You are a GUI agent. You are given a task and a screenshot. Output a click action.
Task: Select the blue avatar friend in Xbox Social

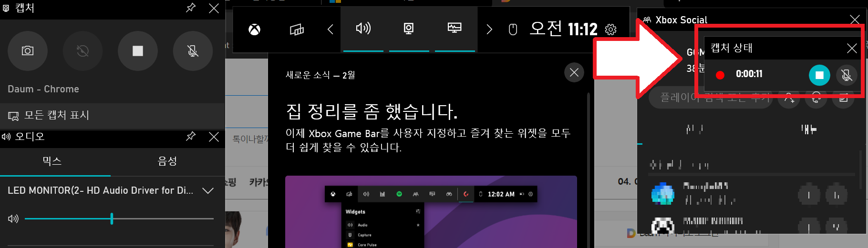coord(663,195)
